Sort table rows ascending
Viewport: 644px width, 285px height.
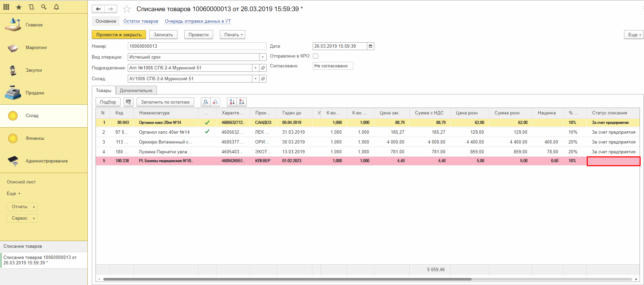(232, 102)
